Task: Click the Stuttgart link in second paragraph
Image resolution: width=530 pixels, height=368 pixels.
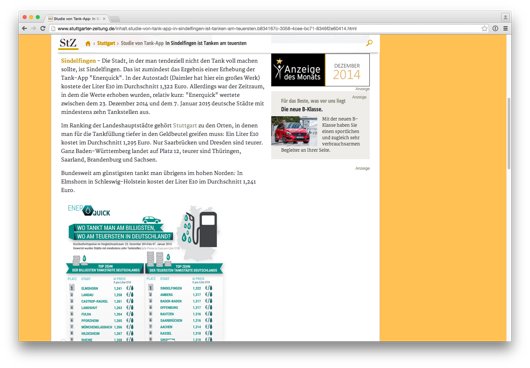Action: click(185, 125)
